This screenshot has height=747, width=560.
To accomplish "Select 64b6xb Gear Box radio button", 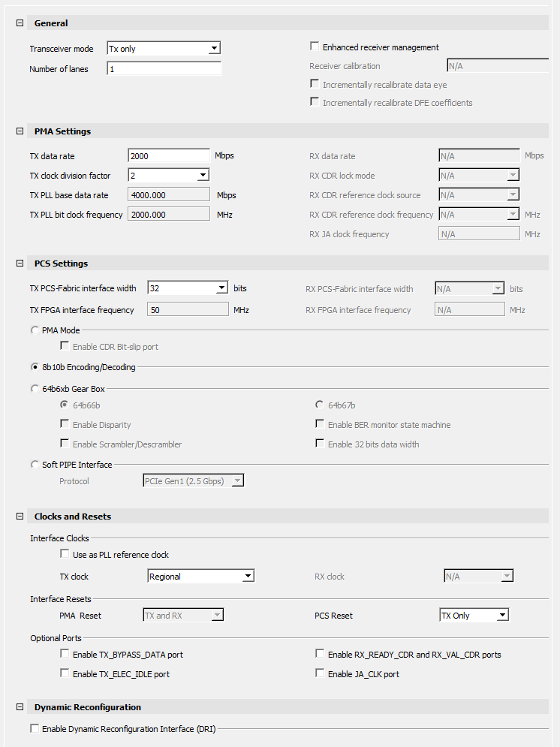I will coord(35,388).
